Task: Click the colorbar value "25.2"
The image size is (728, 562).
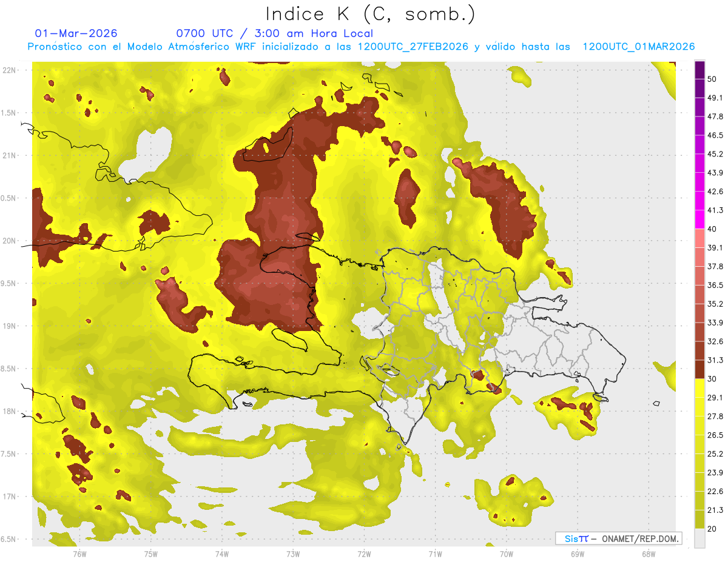Action: 715,454
